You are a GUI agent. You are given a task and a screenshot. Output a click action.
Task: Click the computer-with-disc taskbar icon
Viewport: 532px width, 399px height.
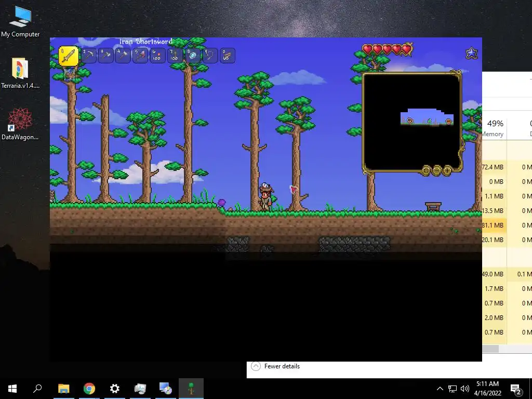(166, 389)
